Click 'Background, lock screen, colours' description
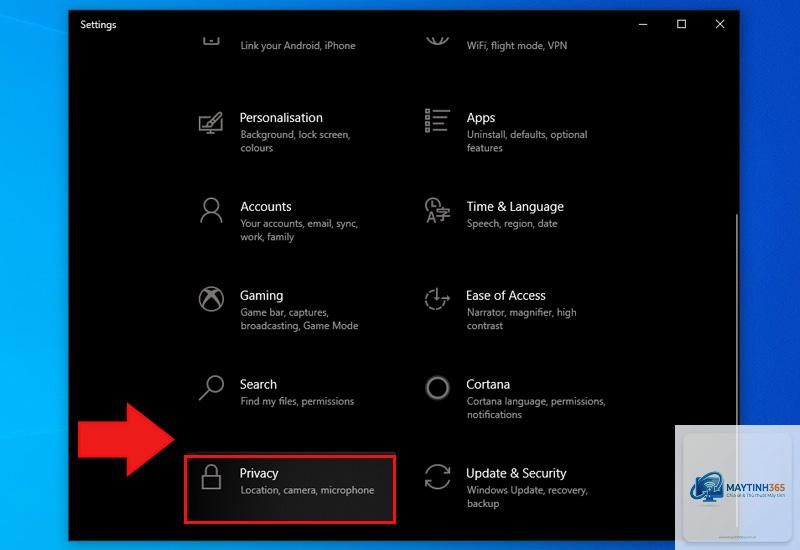The image size is (800, 550). coord(295,141)
